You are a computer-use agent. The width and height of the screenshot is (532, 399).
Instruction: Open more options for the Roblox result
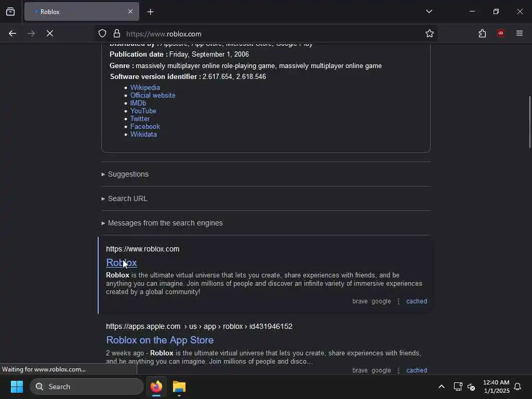398,301
